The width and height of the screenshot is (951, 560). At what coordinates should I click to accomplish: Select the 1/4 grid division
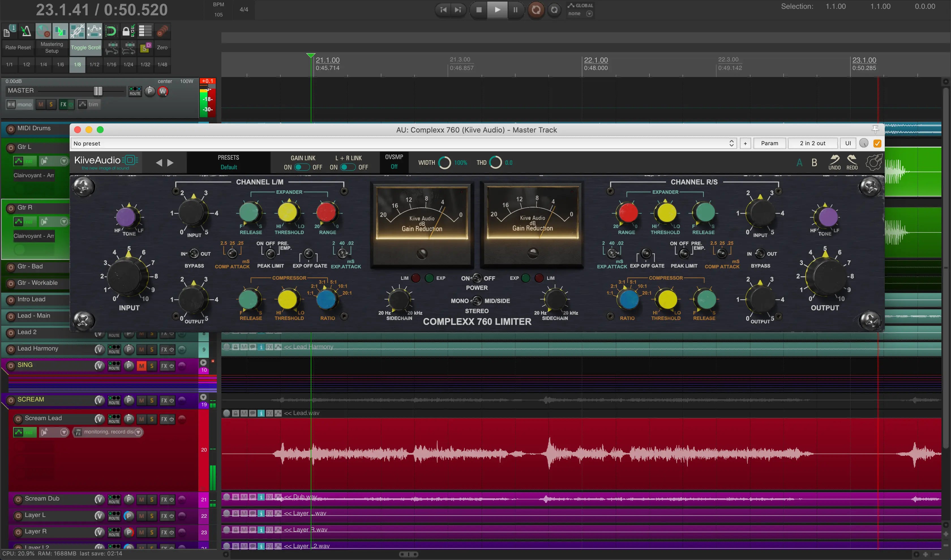coord(43,65)
